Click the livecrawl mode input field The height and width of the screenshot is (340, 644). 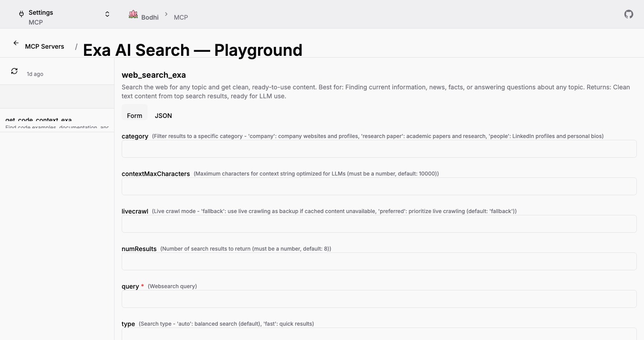pyautogui.click(x=379, y=224)
